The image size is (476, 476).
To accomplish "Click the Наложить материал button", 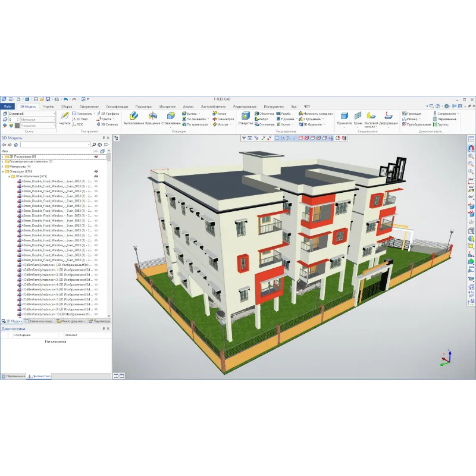I will pos(316,113).
